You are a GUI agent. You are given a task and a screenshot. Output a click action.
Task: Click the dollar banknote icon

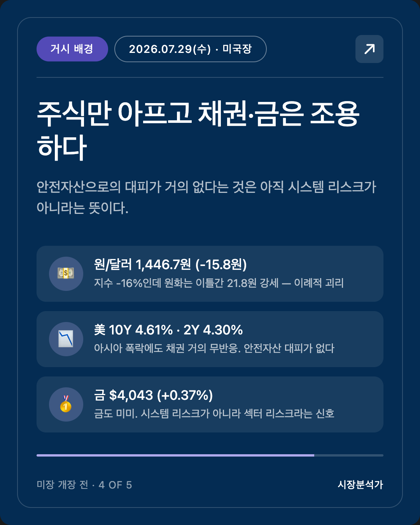66,273
